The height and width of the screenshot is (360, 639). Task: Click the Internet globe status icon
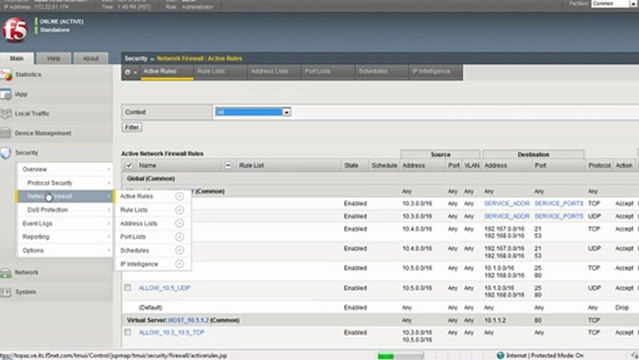coord(500,356)
